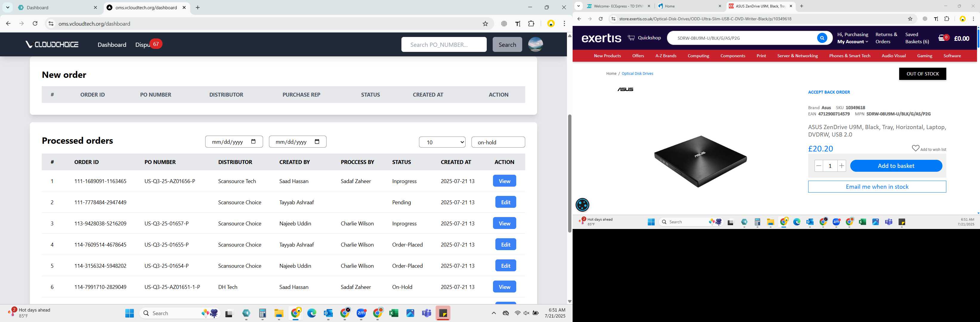
Task: Open File Explorer from main taskbar
Action: coord(279,313)
